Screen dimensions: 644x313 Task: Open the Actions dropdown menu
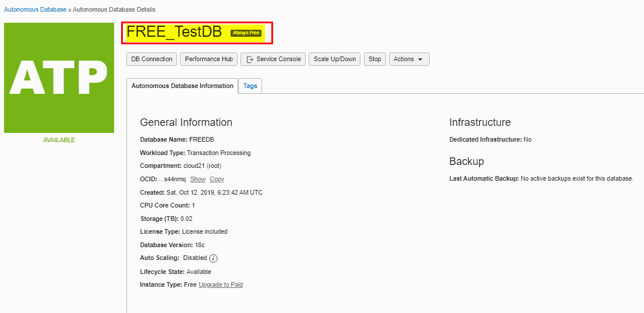[409, 59]
